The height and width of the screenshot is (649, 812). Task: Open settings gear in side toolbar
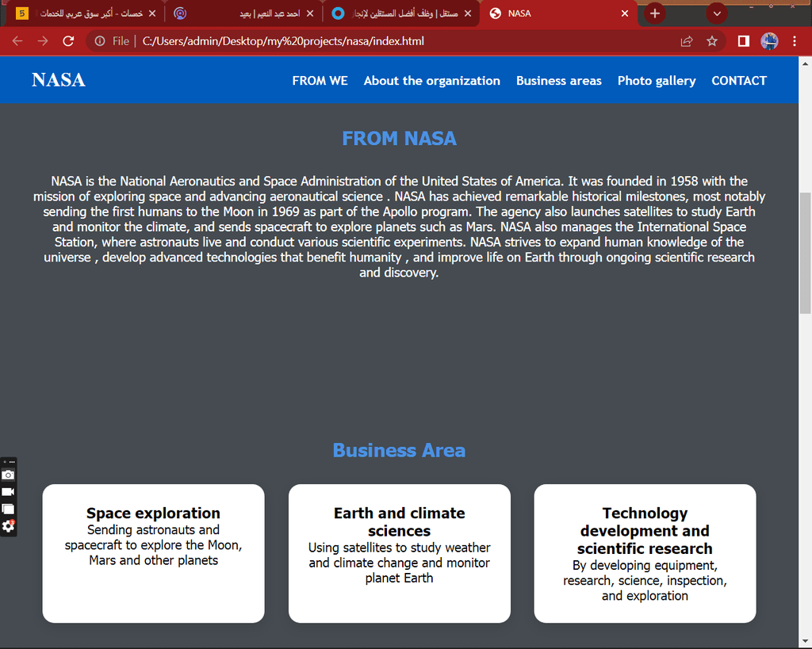(8, 526)
